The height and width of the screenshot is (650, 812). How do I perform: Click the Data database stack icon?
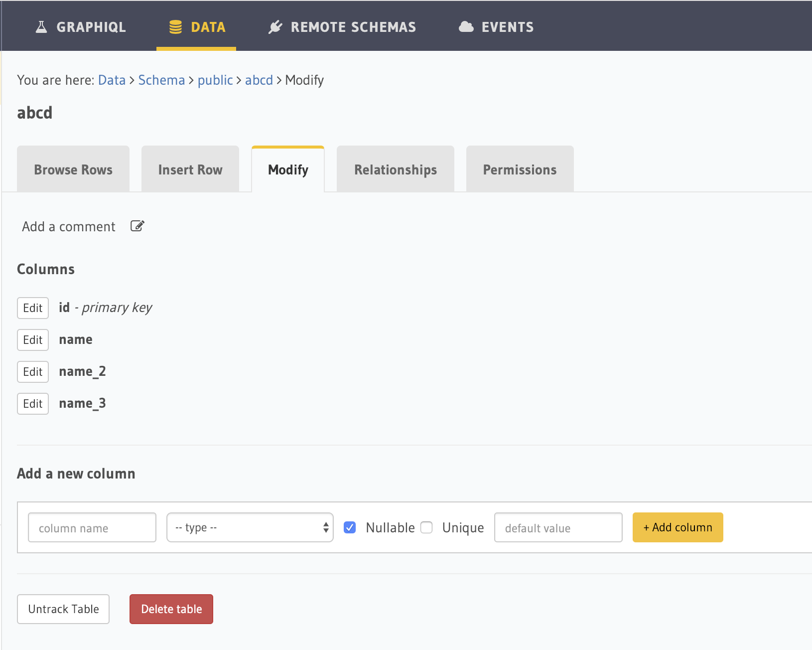[x=175, y=26]
